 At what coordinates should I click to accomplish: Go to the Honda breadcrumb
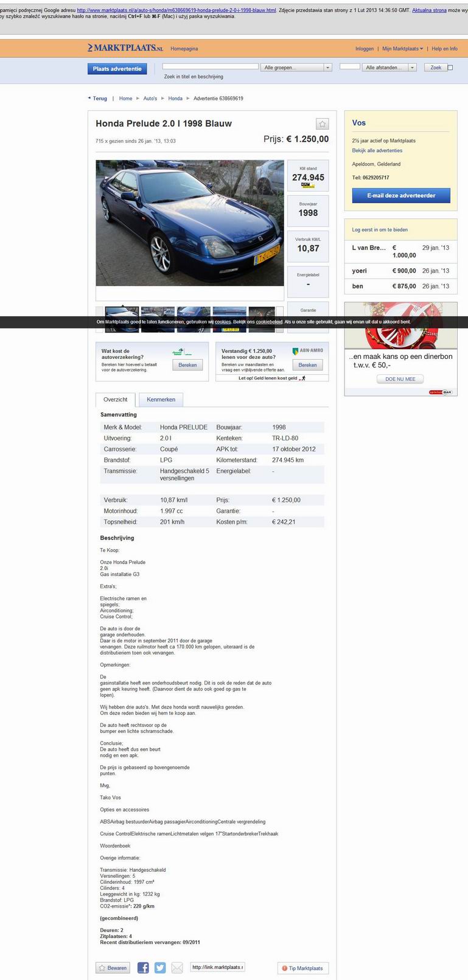click(175, 98)
